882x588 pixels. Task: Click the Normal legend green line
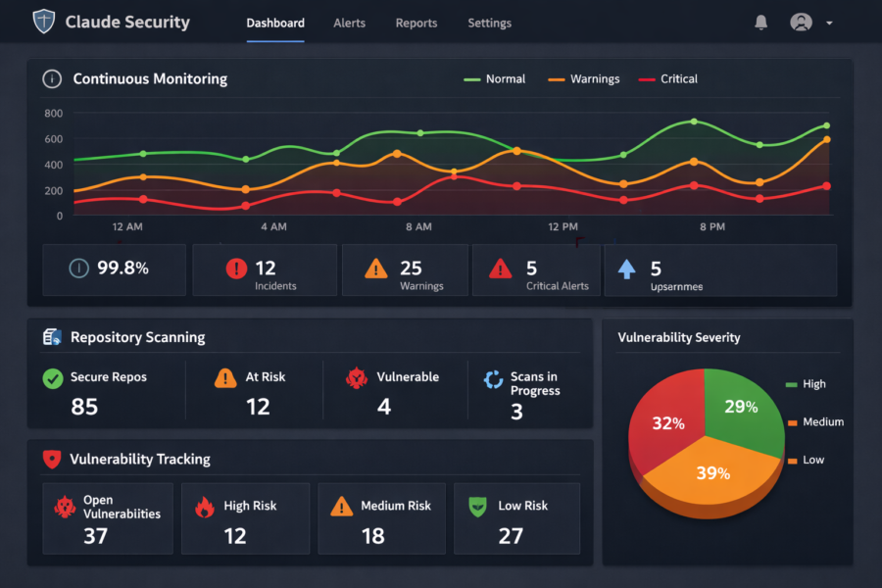point(472,79)
